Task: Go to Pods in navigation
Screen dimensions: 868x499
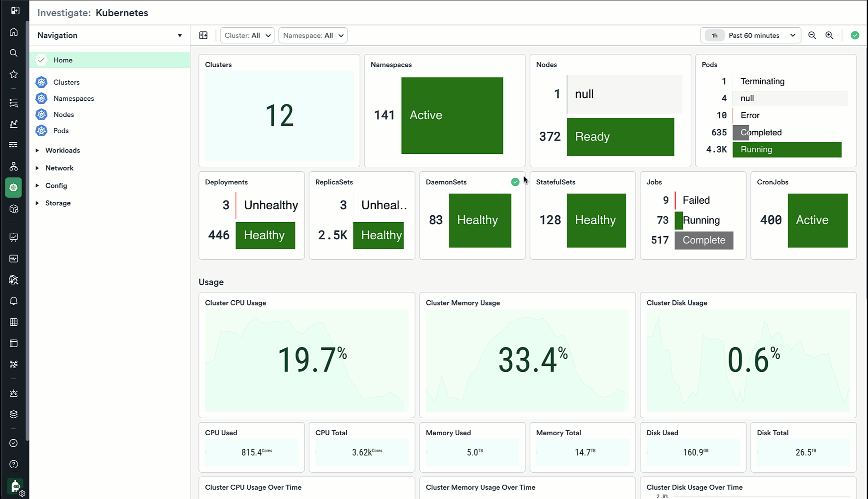Action: click(61, 131)
